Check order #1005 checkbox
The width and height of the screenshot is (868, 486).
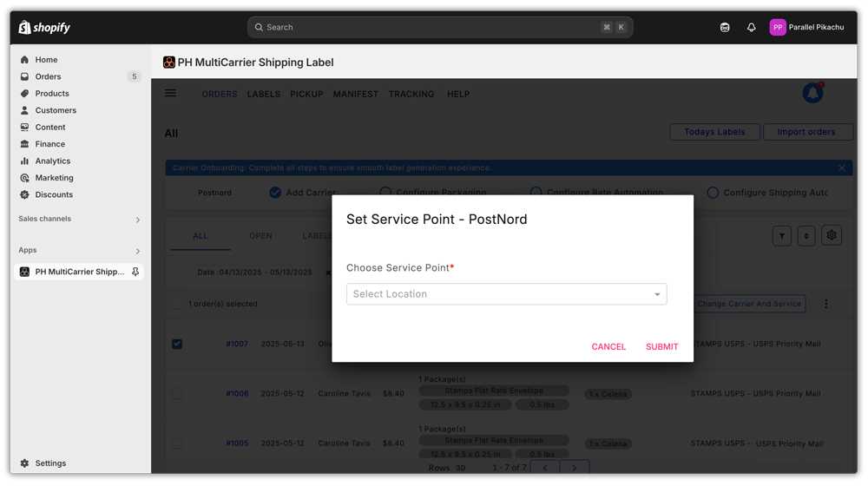pyautogui.click(x=177, y=443)
